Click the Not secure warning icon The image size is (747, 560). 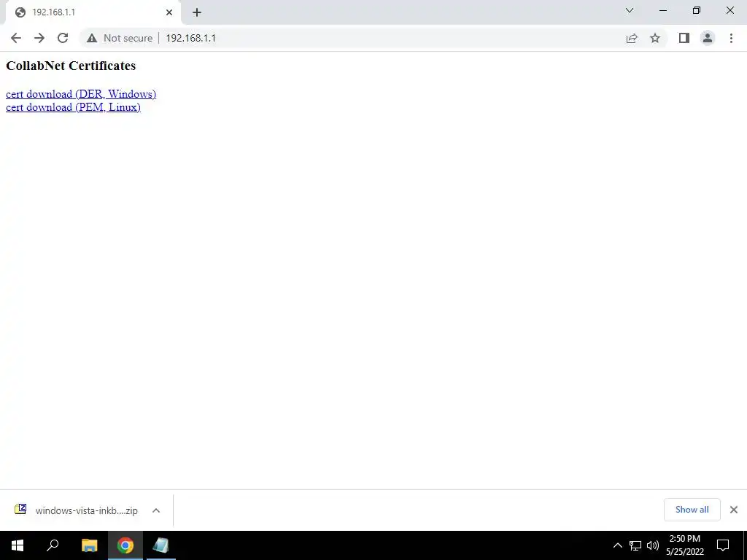[92, 38]
